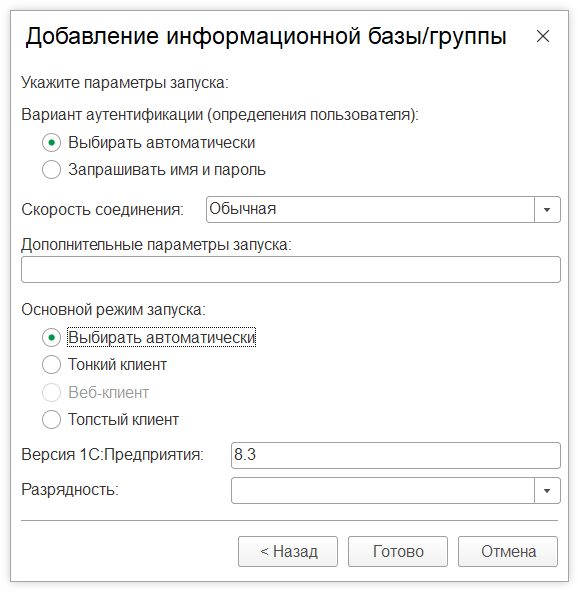
Task: Close the add infobase dialog
Action: pos(543,36)
